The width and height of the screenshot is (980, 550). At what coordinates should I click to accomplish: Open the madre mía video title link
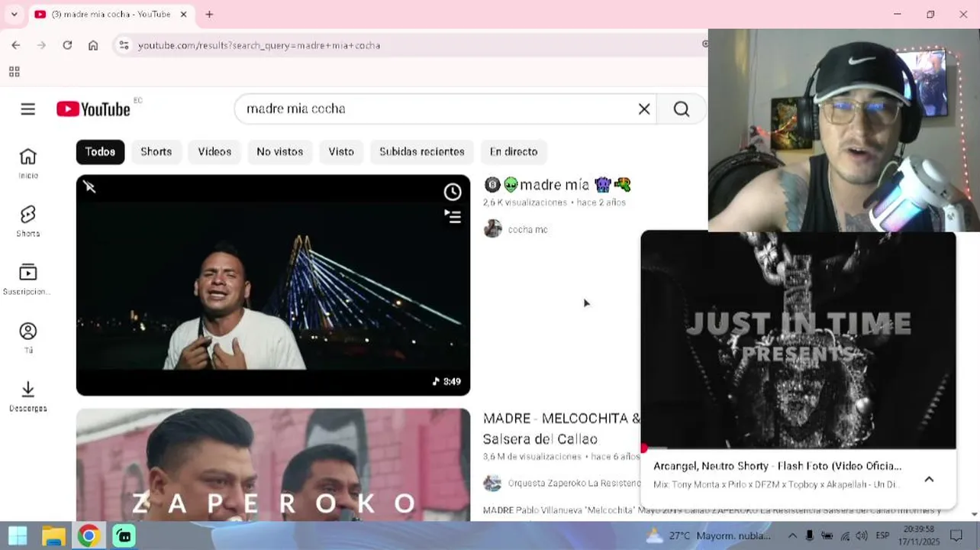(x=558, y=185)
